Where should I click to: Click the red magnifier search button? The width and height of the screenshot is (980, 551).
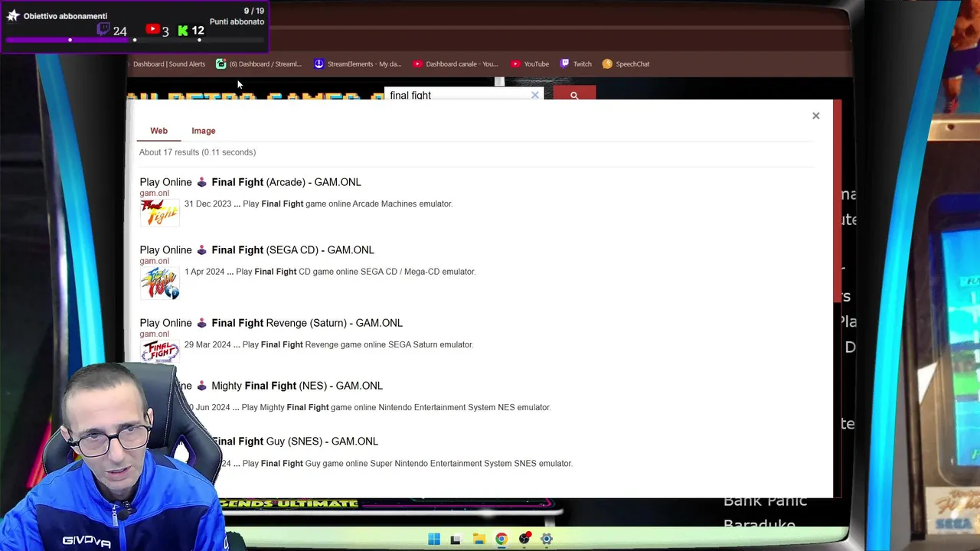[x=574, y=95]
